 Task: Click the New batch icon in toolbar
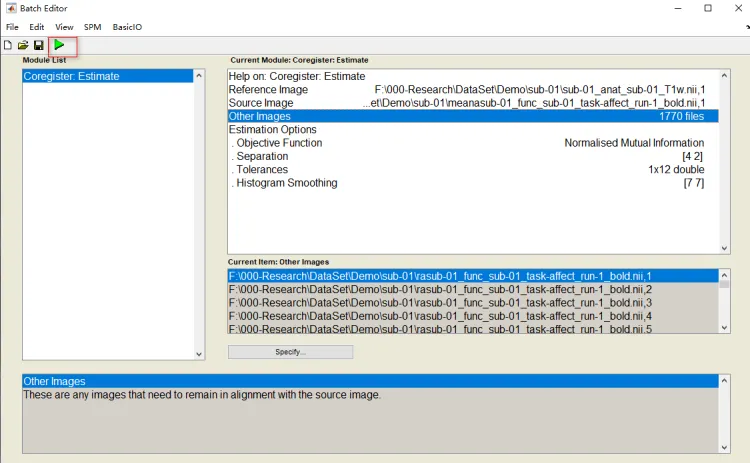[8, 45]
